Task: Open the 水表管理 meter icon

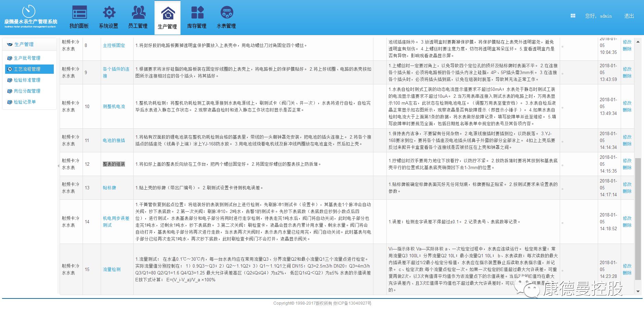Action: tap(227, 12)
